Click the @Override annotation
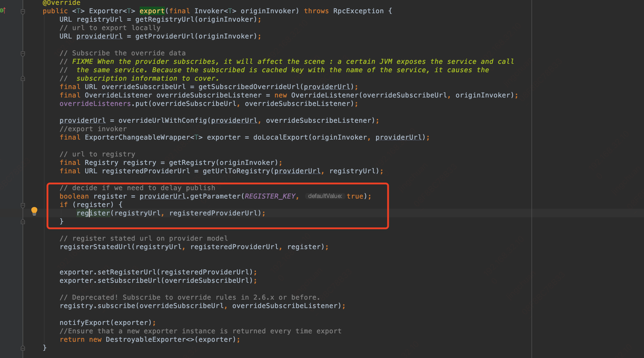This screenshot has width=644, height=358. 61,3
